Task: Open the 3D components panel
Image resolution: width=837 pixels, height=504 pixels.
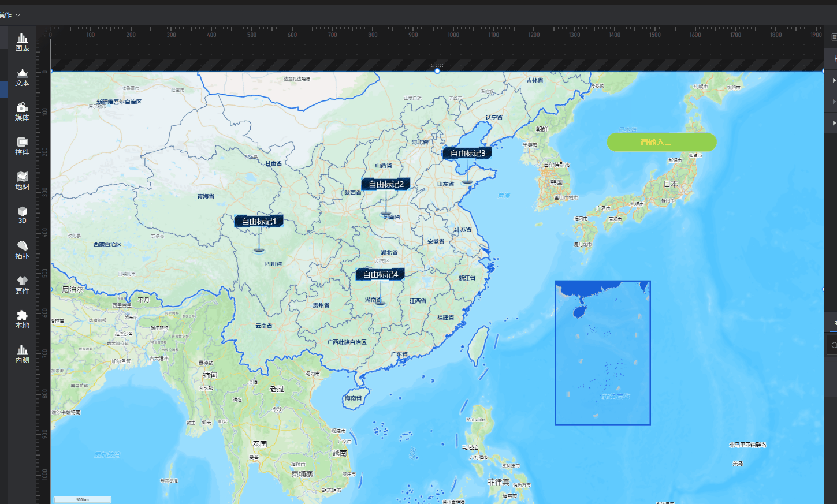Action: point(22,215)
